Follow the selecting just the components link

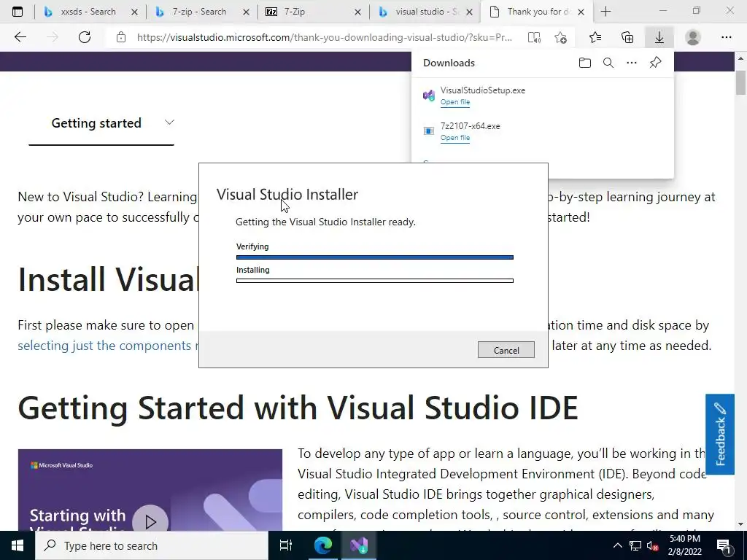[x=108, y=345]
